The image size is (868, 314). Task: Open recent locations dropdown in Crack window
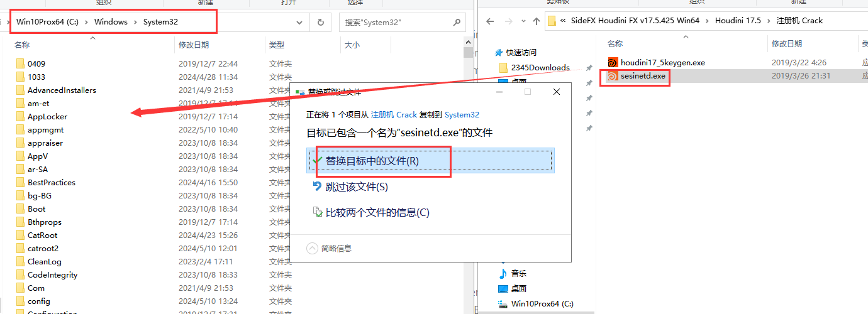[x=522, y=21]
